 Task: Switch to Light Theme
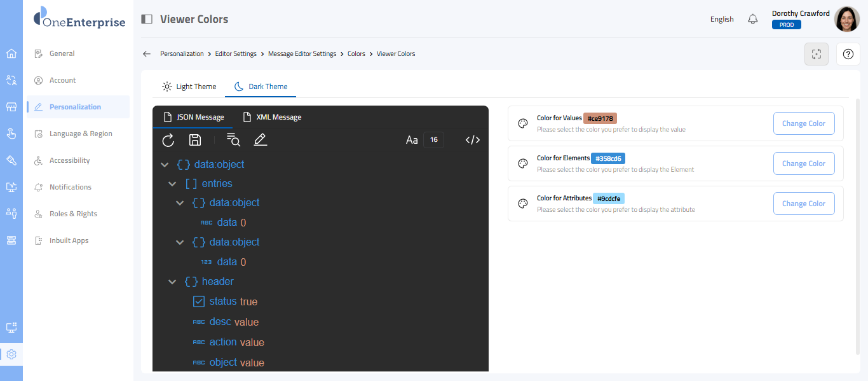[189, 87]
